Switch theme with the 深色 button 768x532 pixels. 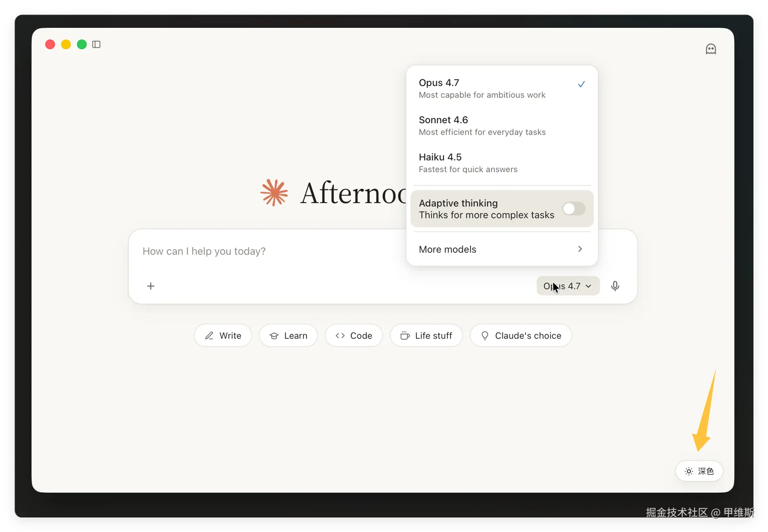coord(699,471)
